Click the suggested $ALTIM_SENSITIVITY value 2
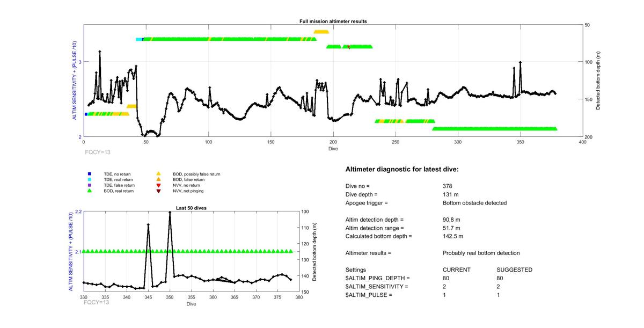644x328 pixels. coord(499,287)
